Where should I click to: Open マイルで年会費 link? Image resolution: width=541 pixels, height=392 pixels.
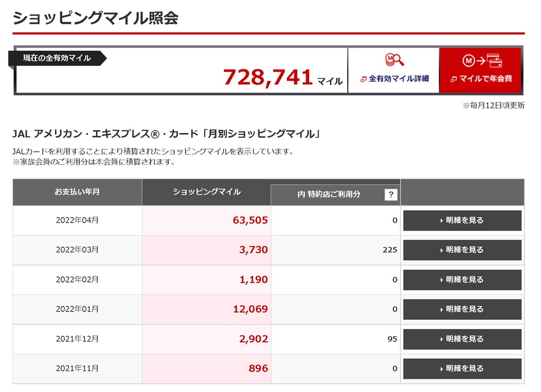click(481, 79)
